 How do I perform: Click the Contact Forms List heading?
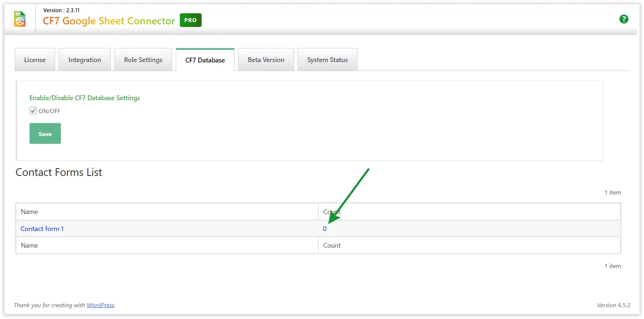point(59,172)
